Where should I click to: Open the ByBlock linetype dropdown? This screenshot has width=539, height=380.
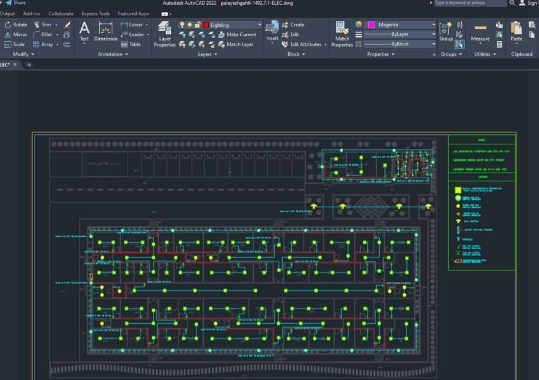pos(433,44)
